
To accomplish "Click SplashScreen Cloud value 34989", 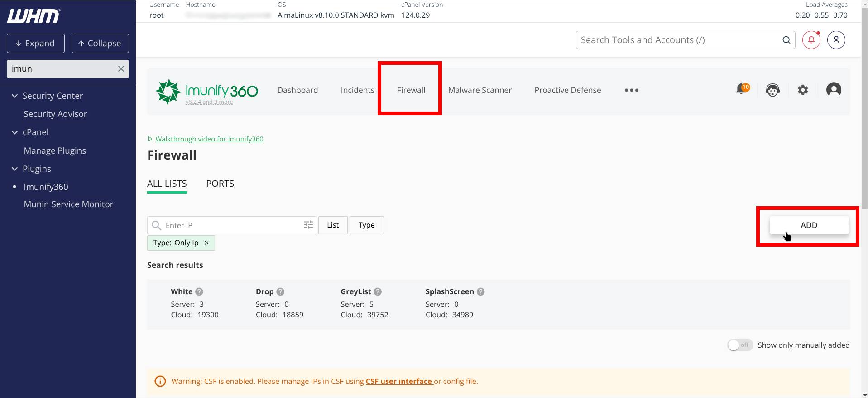I will click(x=463, y=315).
